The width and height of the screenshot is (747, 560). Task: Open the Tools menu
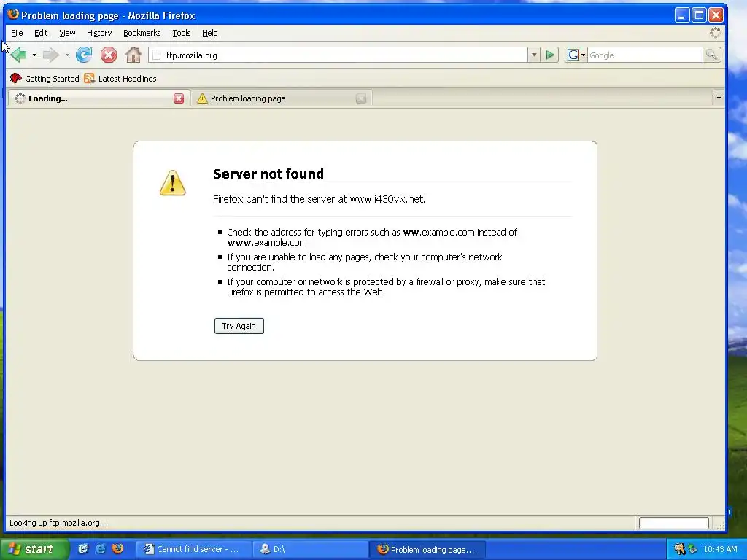(182, 33)
